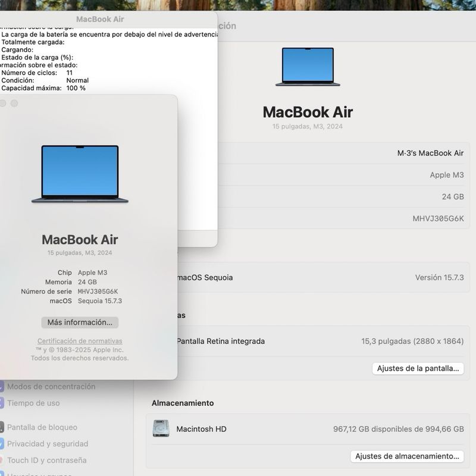Click the macOS Sequoia row label
Viewport: 476px width, 476px height.
pyautogui.click(x=205, y=277)
